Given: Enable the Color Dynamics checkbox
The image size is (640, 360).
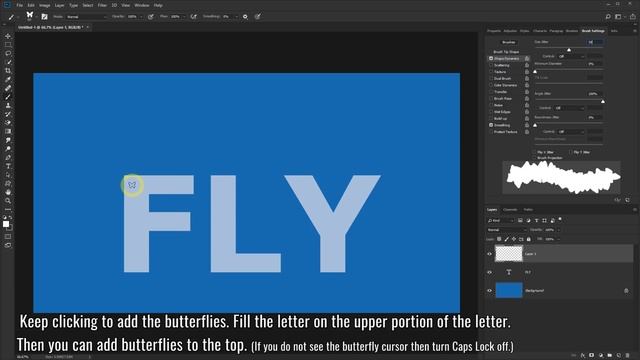Looking at the screenshot, I should (x=491, y=85).
